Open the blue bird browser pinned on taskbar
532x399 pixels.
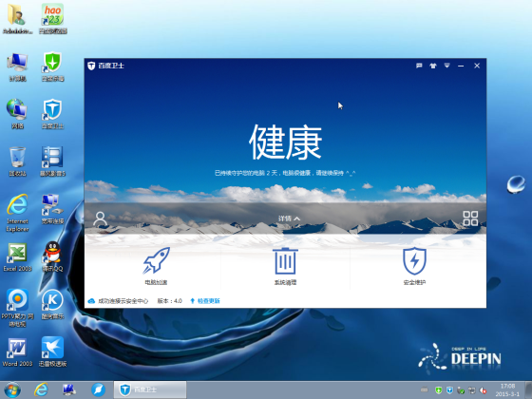click(99, 389)
